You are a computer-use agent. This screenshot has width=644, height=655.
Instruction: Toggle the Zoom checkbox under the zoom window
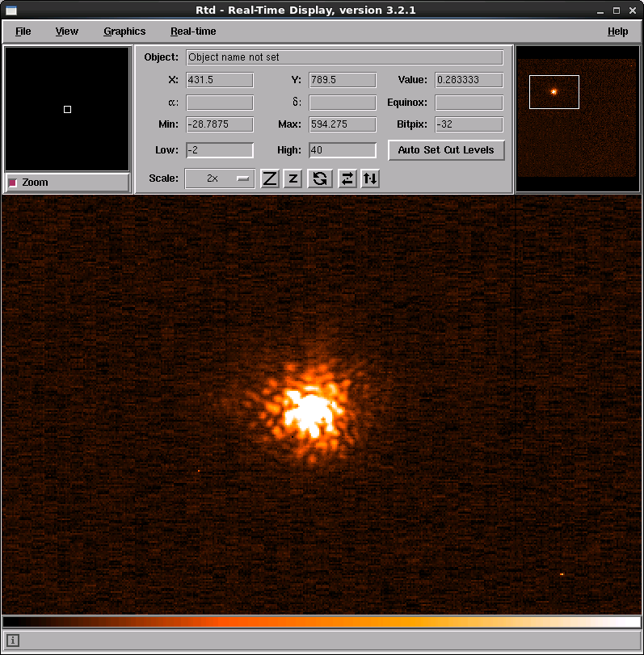13,183
